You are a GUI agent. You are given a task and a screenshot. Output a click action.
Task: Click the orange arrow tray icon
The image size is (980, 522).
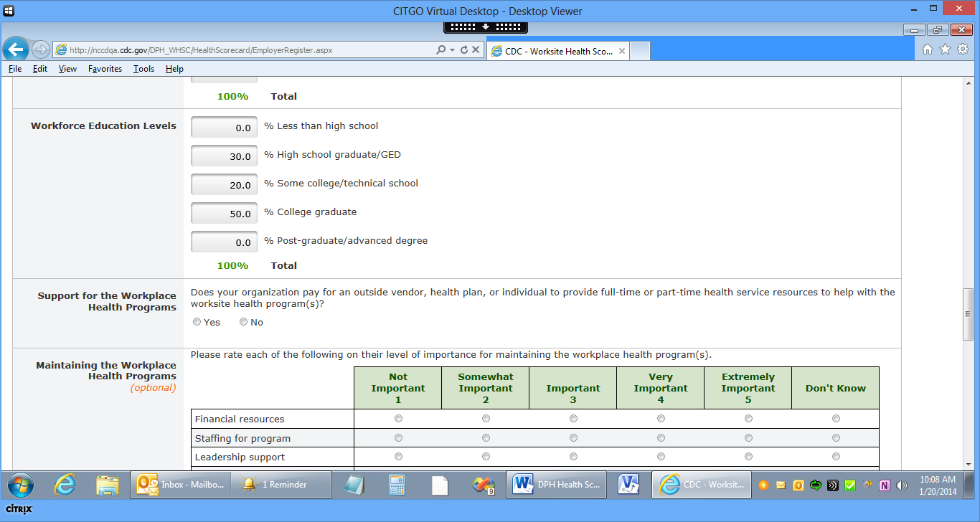point(763,485)
